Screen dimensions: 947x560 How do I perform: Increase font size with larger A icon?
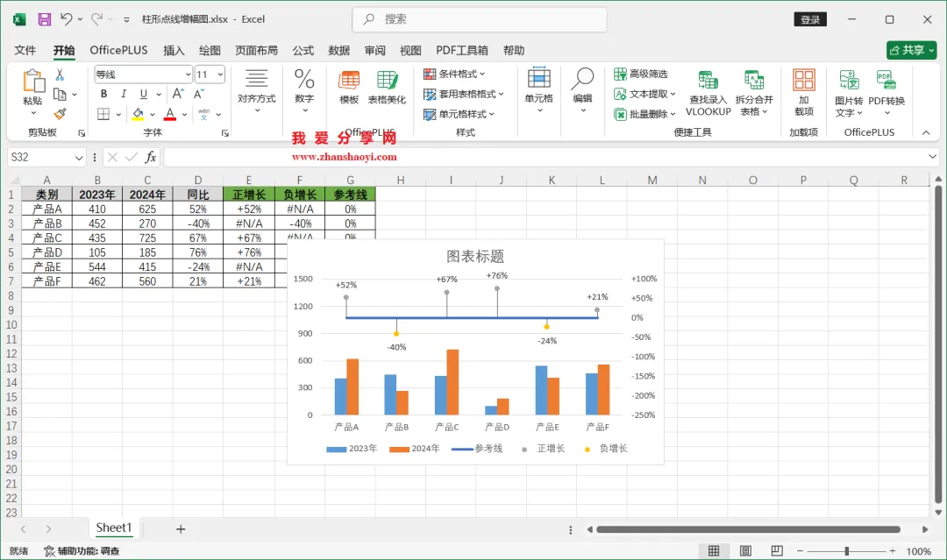tap(178, 94)
